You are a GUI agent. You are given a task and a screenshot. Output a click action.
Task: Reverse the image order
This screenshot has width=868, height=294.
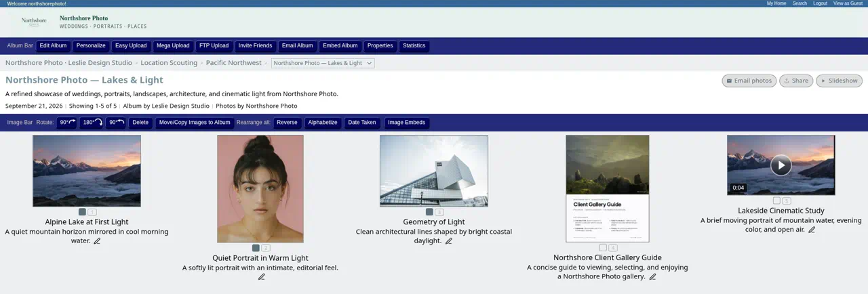coord(287,123)
